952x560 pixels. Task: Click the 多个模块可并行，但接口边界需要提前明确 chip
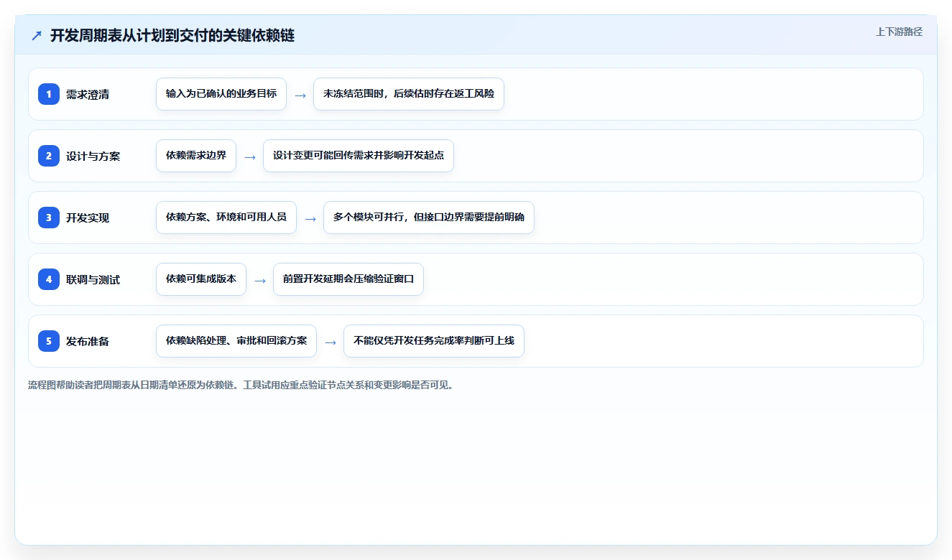[429, 218]
